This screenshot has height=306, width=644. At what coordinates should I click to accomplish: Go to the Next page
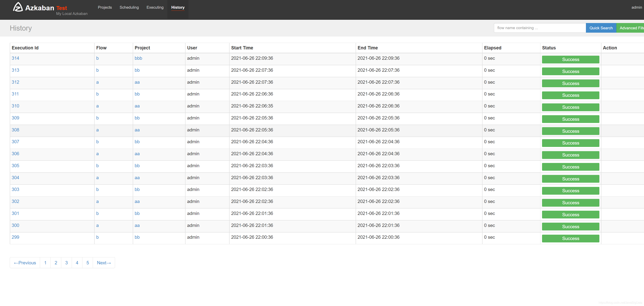click(x=104, y=263)
